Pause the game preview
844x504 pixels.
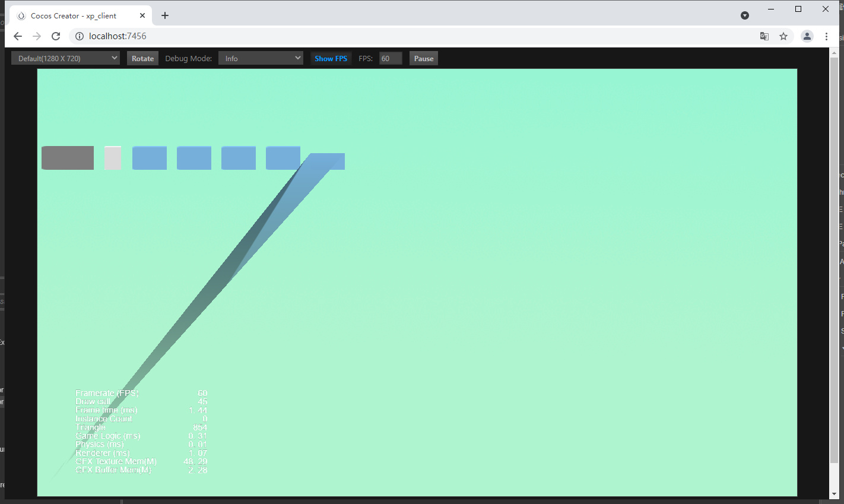[424, 58]
